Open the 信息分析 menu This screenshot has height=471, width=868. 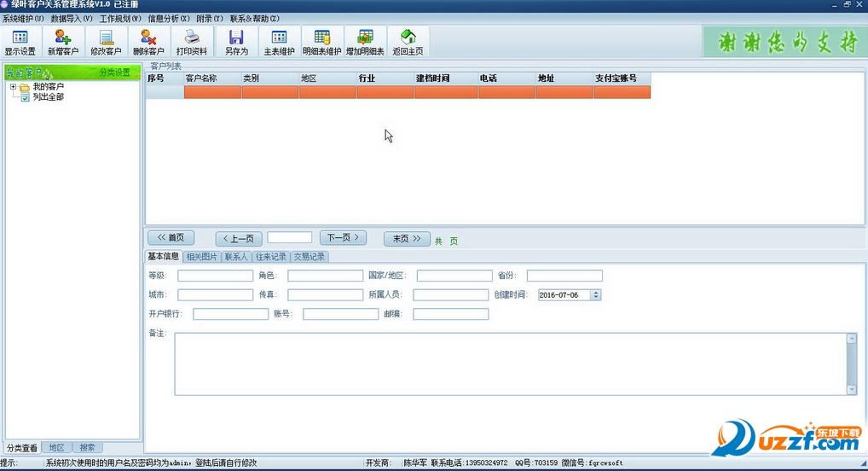pyautogui.click(x=168, y=19)
